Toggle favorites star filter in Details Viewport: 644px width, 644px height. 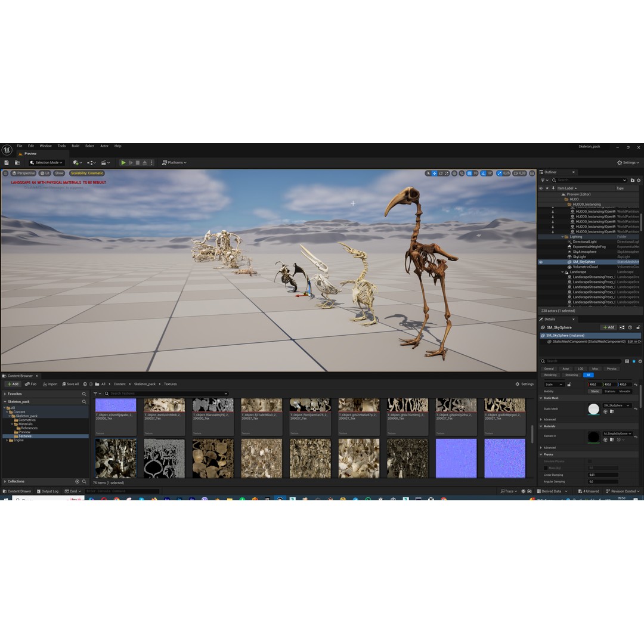634,361
